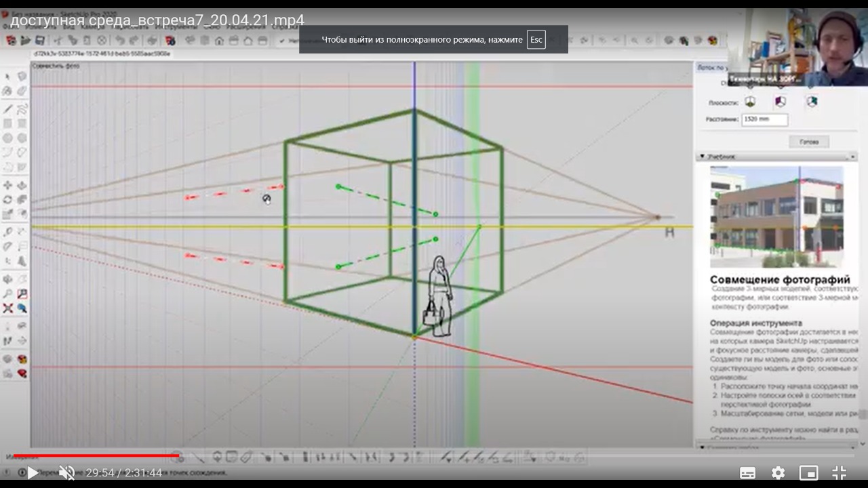Open the Совместить фото scene tab
Viewport: 868px width, 488px height.
[56, 66]
